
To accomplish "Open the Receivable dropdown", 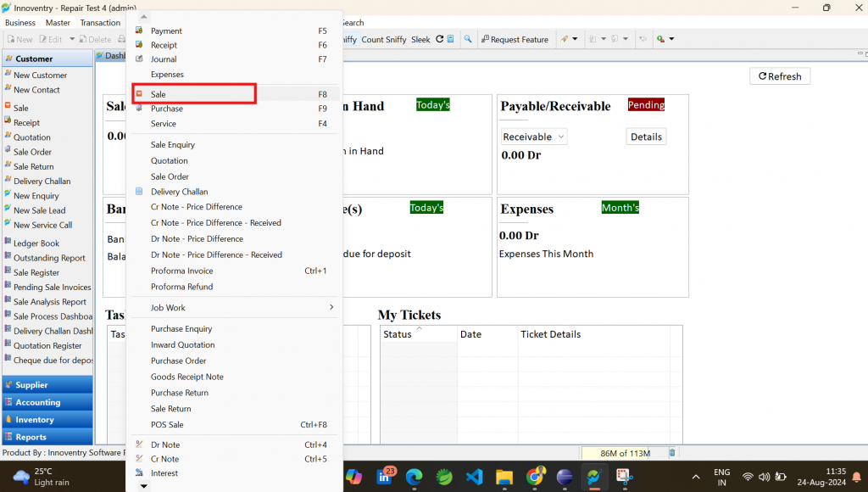I will pyautogui.click(x=534, y=137).
